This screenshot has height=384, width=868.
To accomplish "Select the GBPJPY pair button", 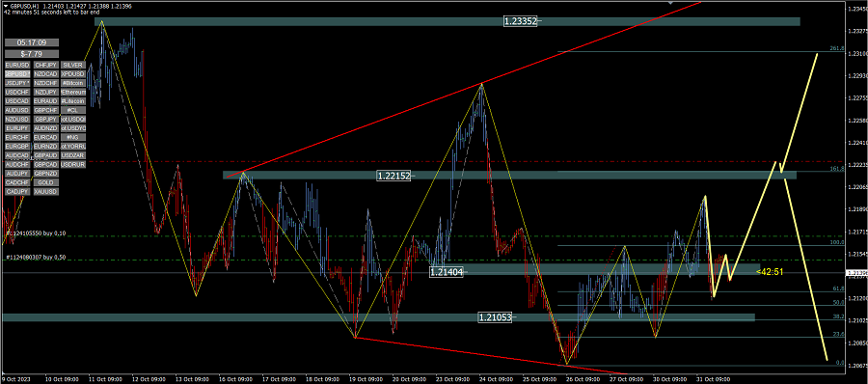I will pyautogui.click(x=45, y=119).
